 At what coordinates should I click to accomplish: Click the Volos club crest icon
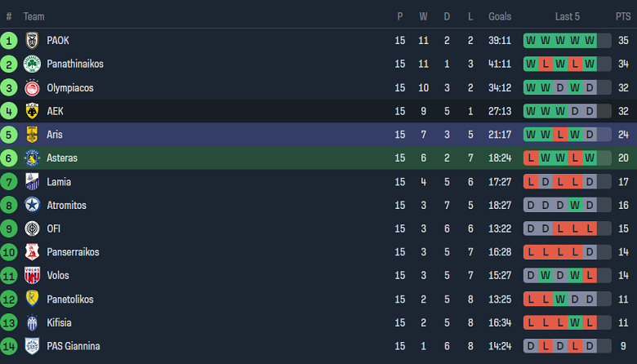point(33,276)
